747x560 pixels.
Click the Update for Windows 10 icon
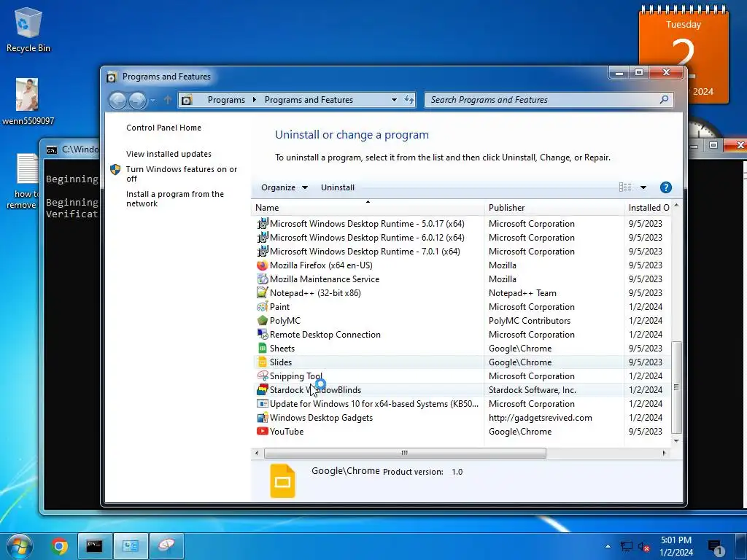click(262, 404)
